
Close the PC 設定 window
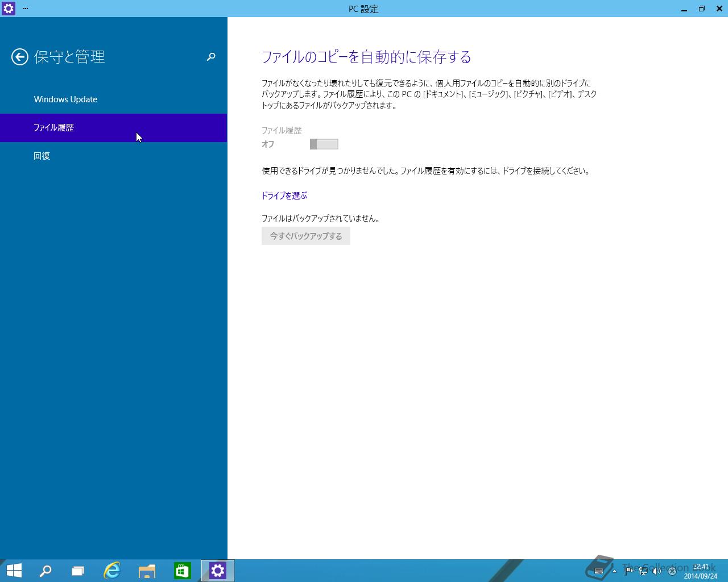(719, 9)
